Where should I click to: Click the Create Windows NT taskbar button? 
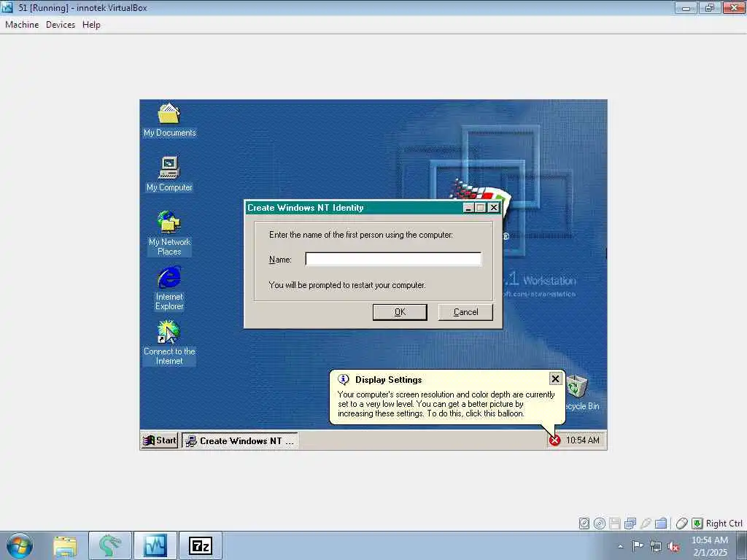240,440
